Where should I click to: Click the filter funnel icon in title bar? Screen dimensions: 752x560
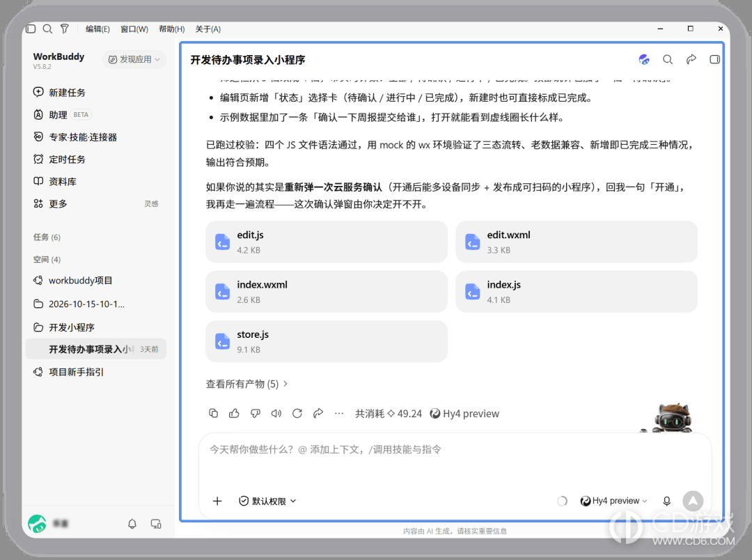click(64, 29)
